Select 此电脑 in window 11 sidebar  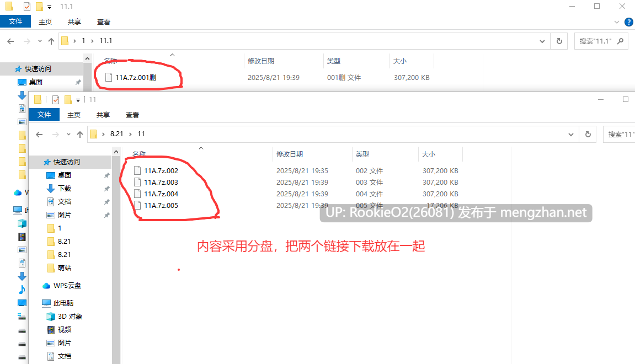[63, 303]
